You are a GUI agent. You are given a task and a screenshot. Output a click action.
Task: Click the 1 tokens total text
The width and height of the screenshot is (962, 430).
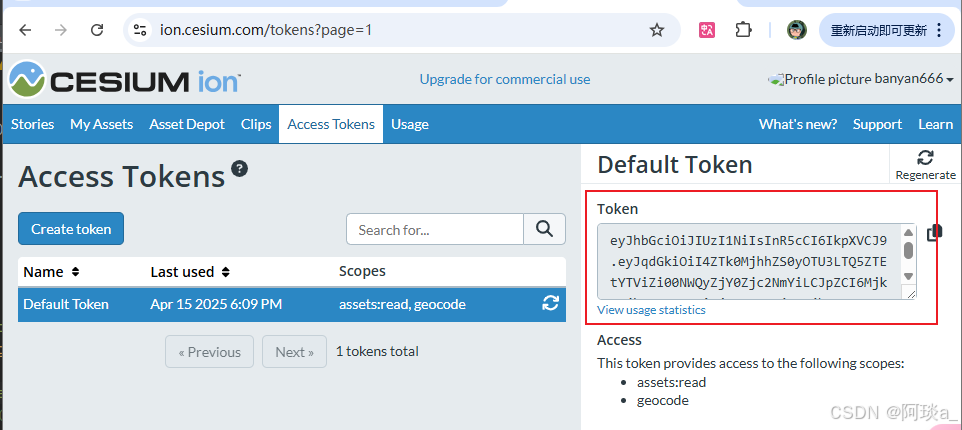[377, 351]
